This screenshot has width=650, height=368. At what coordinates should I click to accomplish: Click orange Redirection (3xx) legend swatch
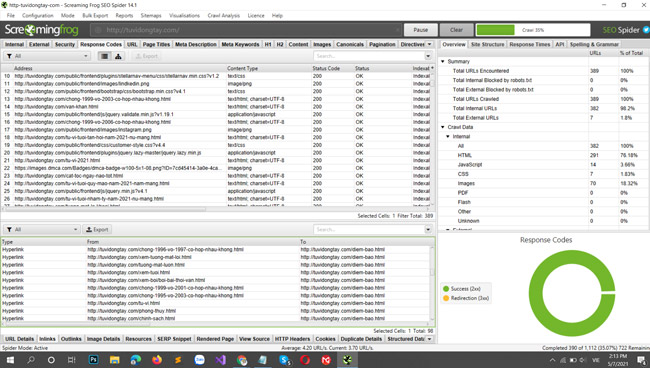[x=446, y=298]
